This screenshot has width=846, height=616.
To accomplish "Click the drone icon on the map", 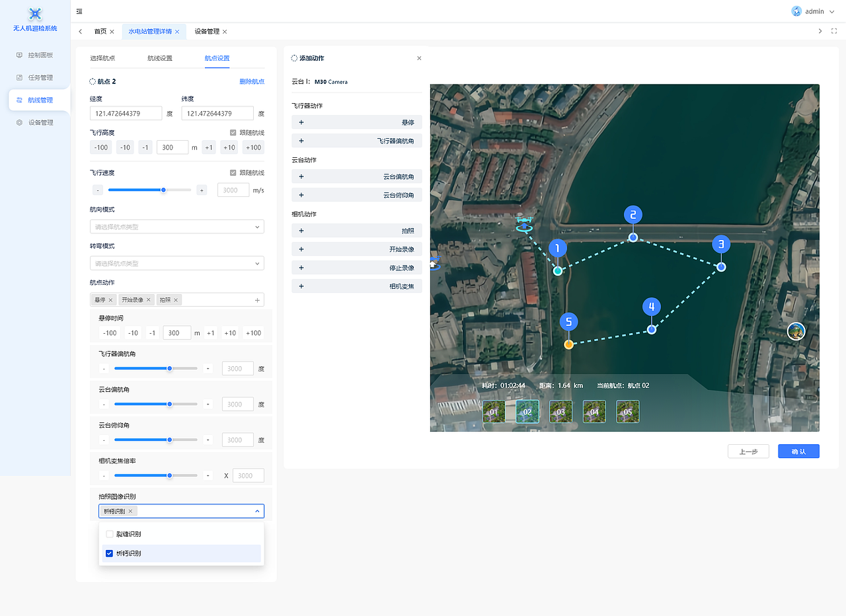I will pyautogui.click(x=525, y=223).
